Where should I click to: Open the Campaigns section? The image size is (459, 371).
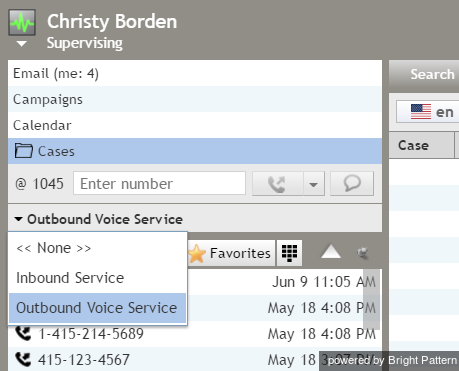tap(195, 99)
